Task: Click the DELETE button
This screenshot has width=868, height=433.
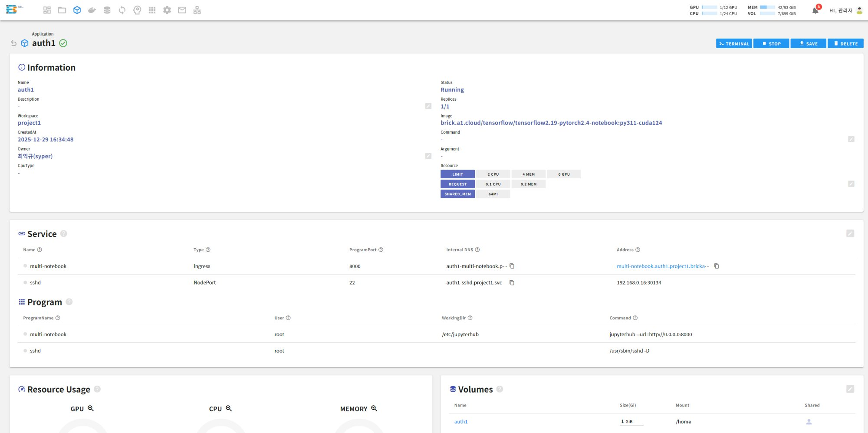Action: 845,43
